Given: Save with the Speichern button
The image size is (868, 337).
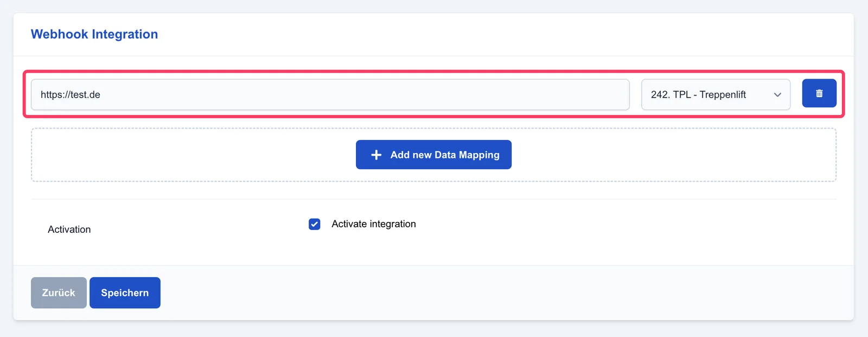Looking at the screenshot, I should click(125, 293).
